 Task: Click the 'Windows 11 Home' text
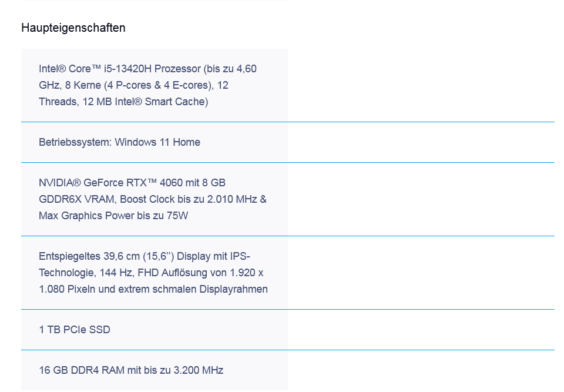[157, 142]
